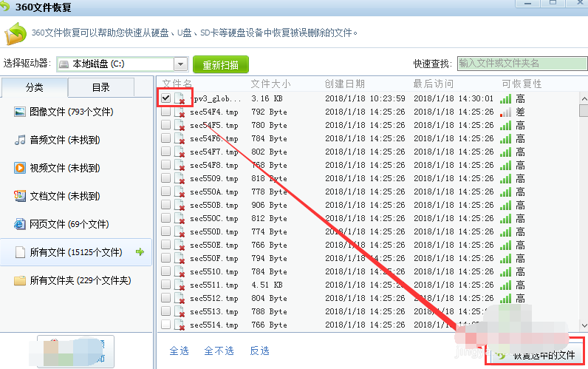Viewport: 588px width, 369px height.
Task: Check the box for sec5512.tmp
Action: coord(165,298)
